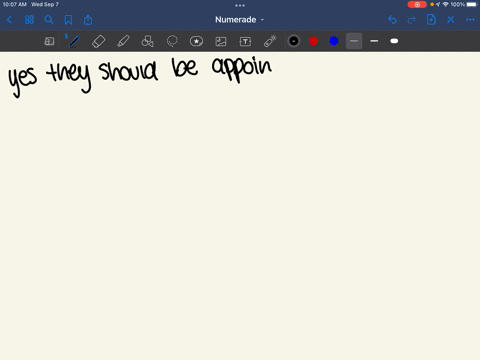Select the Image insert tool
The height and width of the screenshot is (360, 480).
(221, 41)
